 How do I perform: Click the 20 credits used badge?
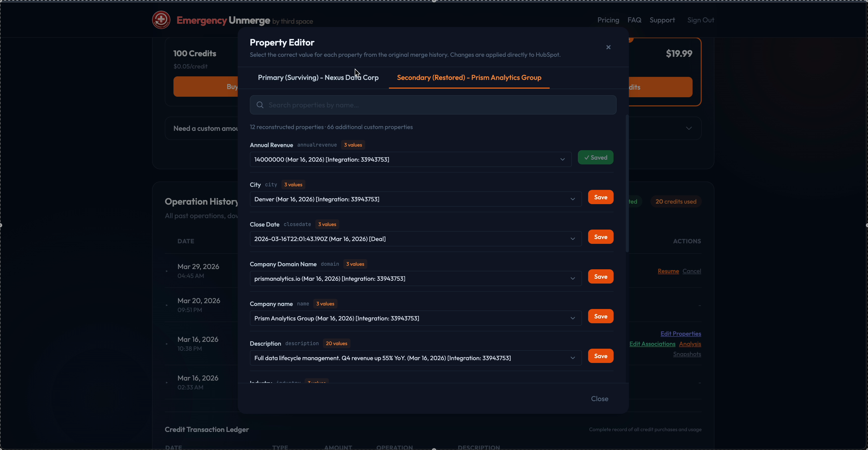676,201
